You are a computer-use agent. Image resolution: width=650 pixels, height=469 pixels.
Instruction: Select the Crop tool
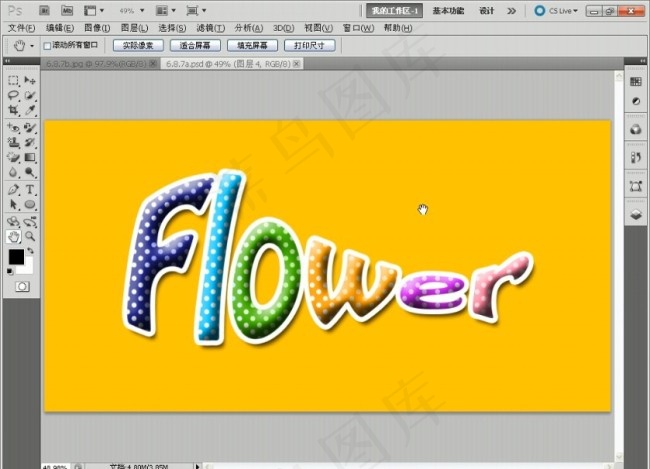[x=13, y=110]
